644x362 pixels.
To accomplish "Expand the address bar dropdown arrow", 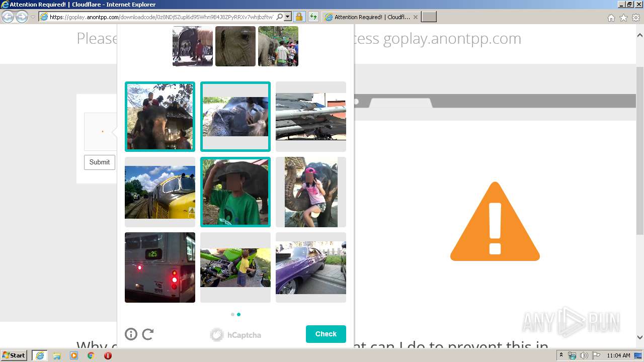I will (x=287, y=17).
